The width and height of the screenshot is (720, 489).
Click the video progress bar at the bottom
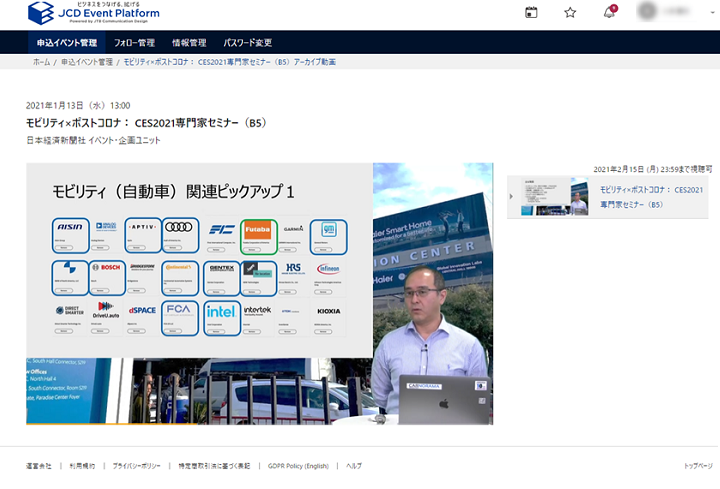259,424
